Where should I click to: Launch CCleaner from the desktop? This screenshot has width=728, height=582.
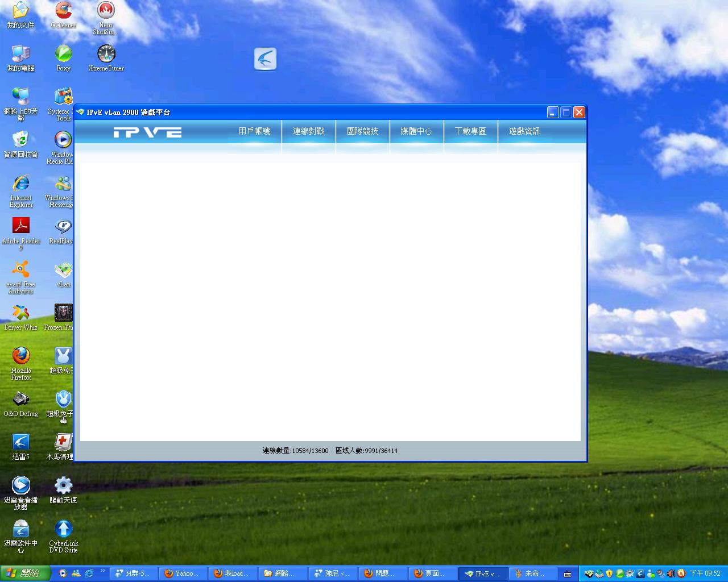(64, 15)
